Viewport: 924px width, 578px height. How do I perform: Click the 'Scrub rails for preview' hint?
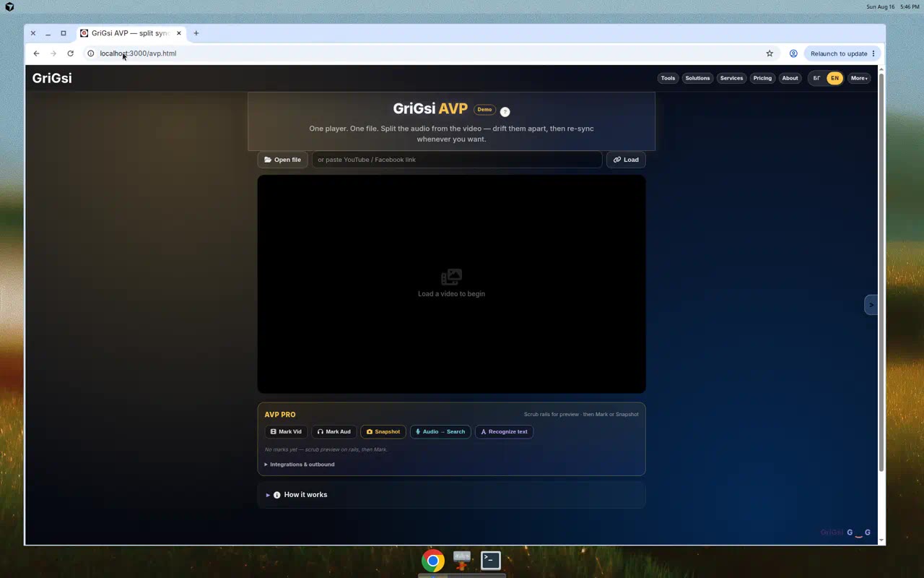coord(581,415)
